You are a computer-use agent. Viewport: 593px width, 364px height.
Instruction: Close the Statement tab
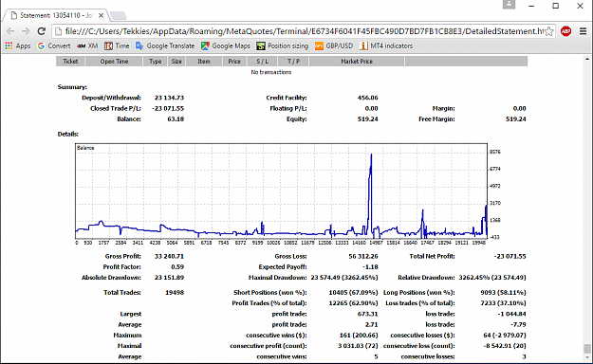(x=101, y=15)
